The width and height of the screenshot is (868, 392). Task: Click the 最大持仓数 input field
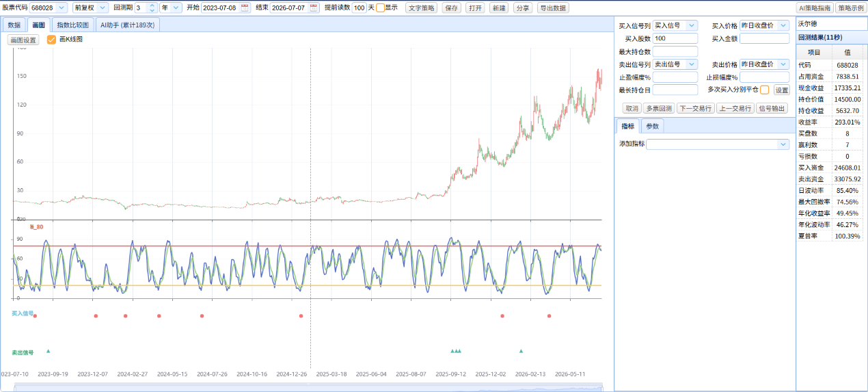pyautogui.click(x=675, y=51)
